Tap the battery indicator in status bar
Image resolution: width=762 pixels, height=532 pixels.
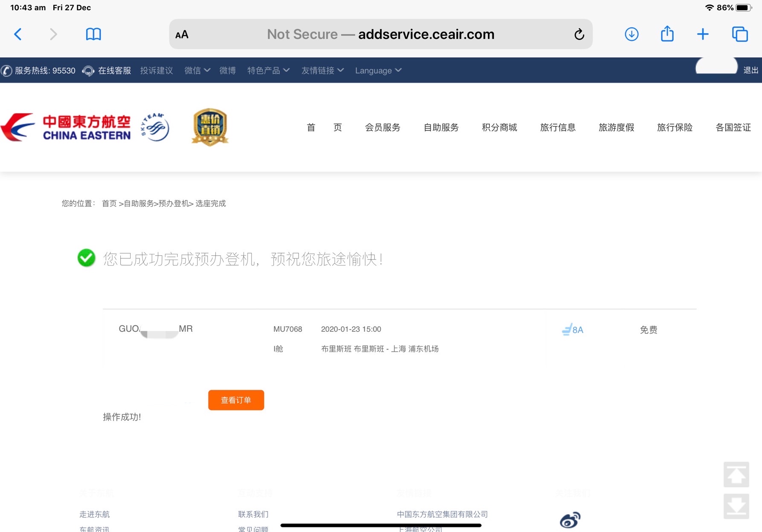[744, 8]
